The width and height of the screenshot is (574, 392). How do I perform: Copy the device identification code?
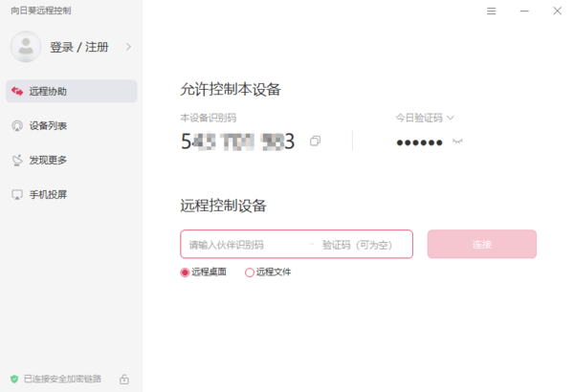tap(315, 141)
